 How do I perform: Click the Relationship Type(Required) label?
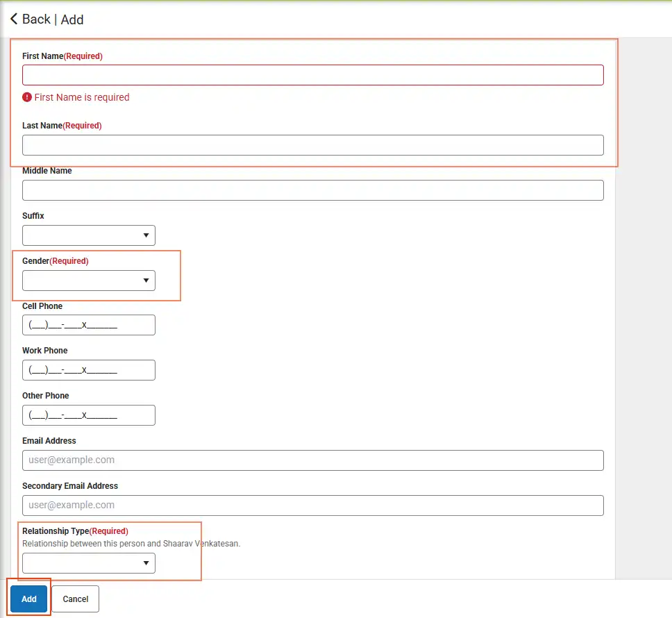pyautogui.click(x=75, y=531)
